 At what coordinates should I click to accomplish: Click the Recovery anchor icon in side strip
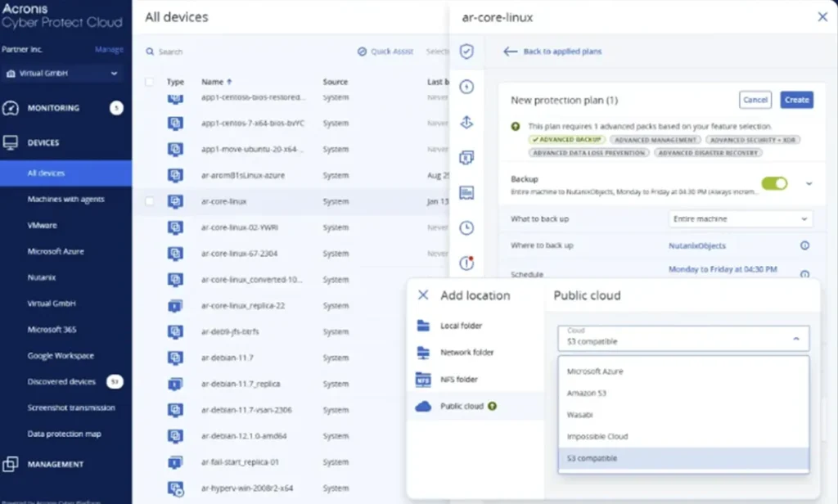coord(466,122)
